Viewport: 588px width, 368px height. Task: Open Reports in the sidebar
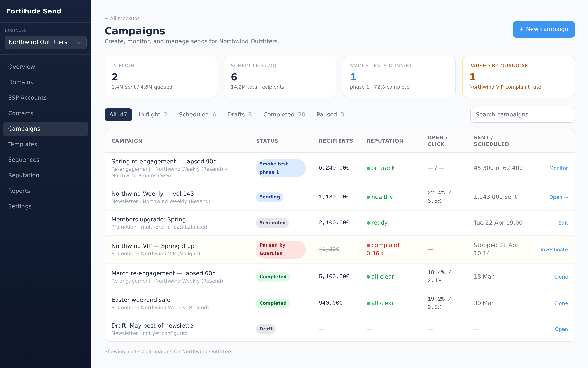point(46,191)
